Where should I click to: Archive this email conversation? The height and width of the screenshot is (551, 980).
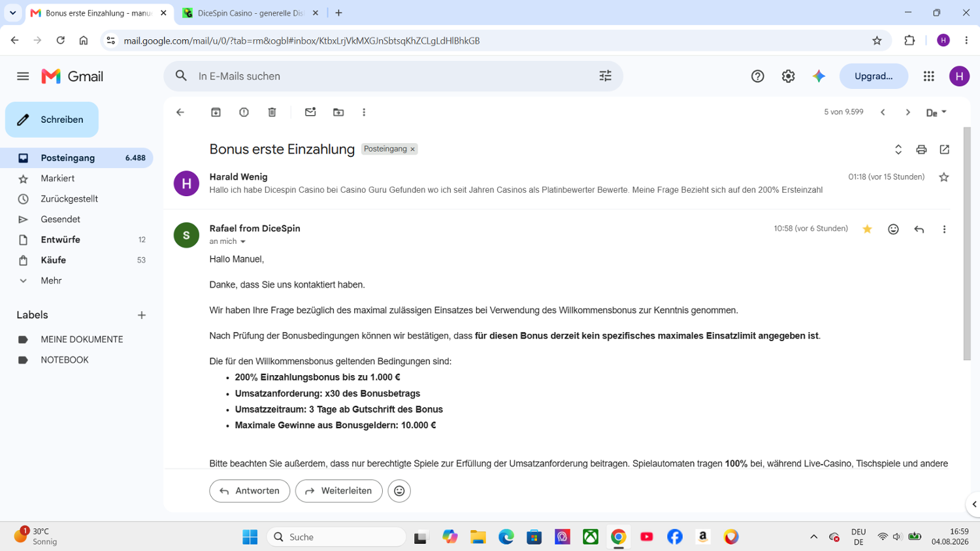[x=216, y=112]
